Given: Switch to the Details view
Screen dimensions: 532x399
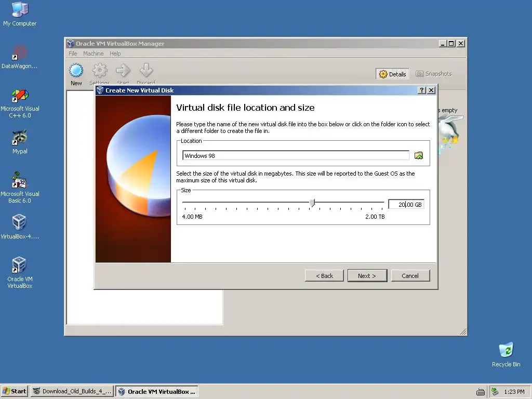Looking at the screenshot, I should coord(393,74).
